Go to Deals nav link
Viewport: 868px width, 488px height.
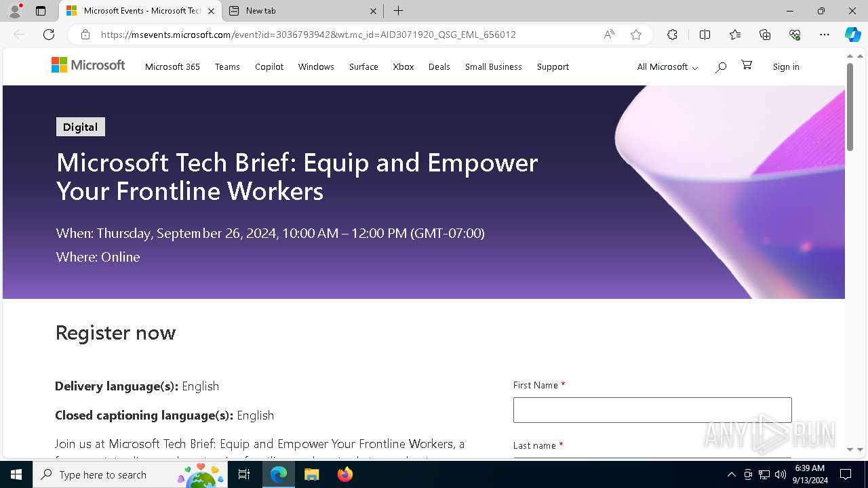pos(439,66)
